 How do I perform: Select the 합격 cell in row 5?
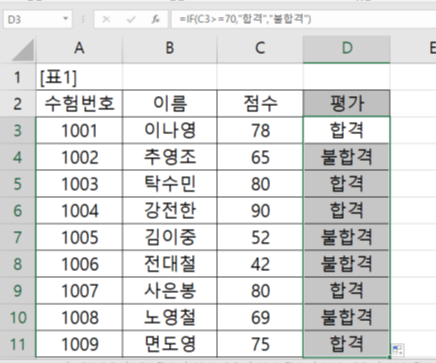pos(347,184)
